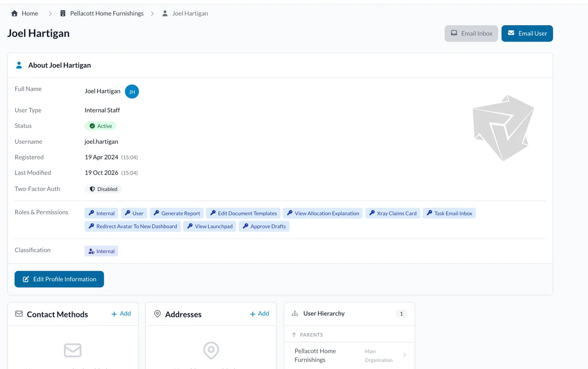Viewport: 588px width, 369px height.
Task: Select the Internal role tag
Action: [x=102, y=213]
